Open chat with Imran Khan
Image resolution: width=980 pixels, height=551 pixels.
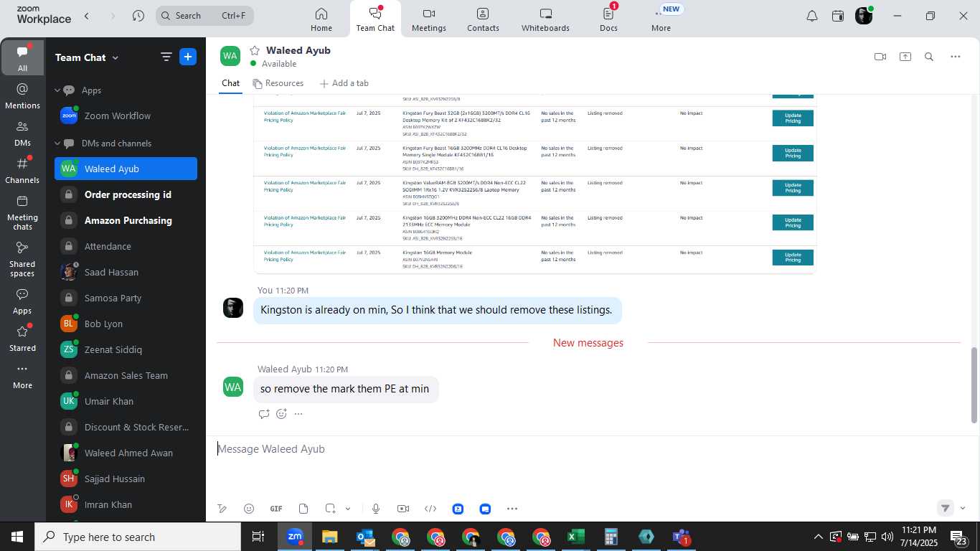coord(126,504)
